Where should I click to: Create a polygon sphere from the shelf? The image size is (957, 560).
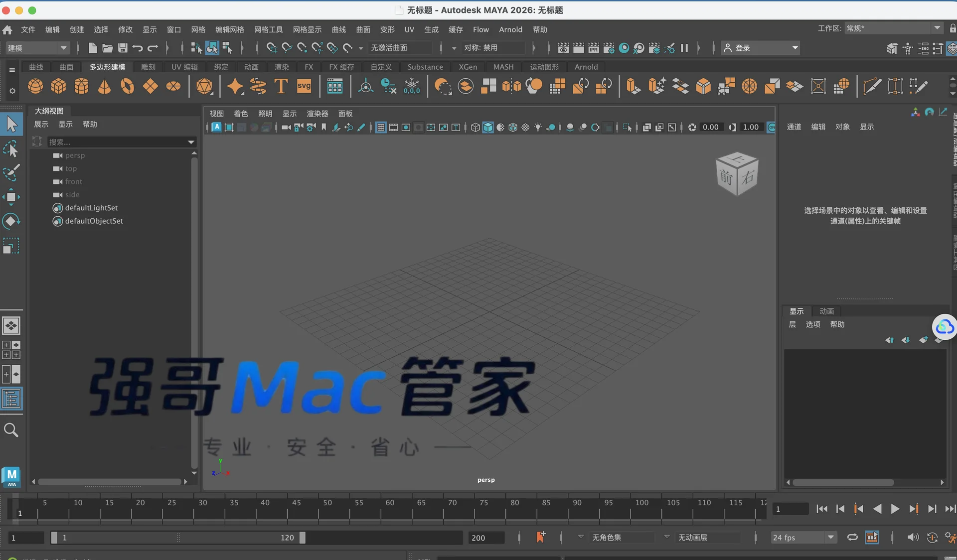(x=35, y=86)
